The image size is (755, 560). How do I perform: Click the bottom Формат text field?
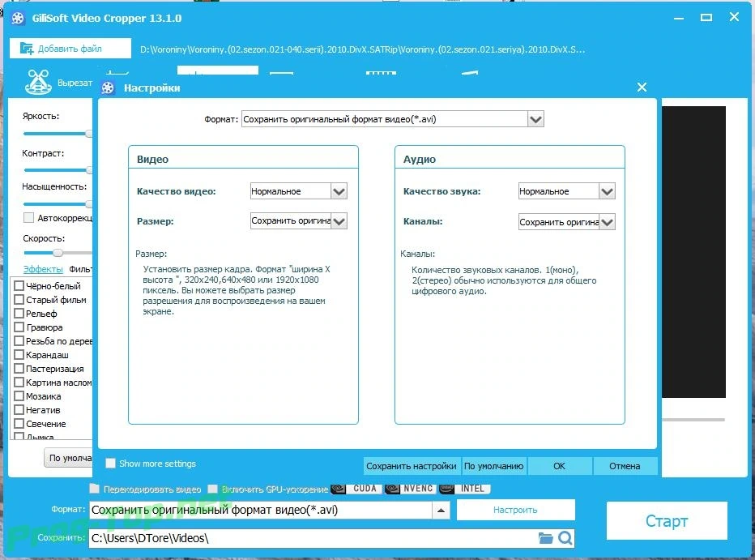click(x=261, y=511)
